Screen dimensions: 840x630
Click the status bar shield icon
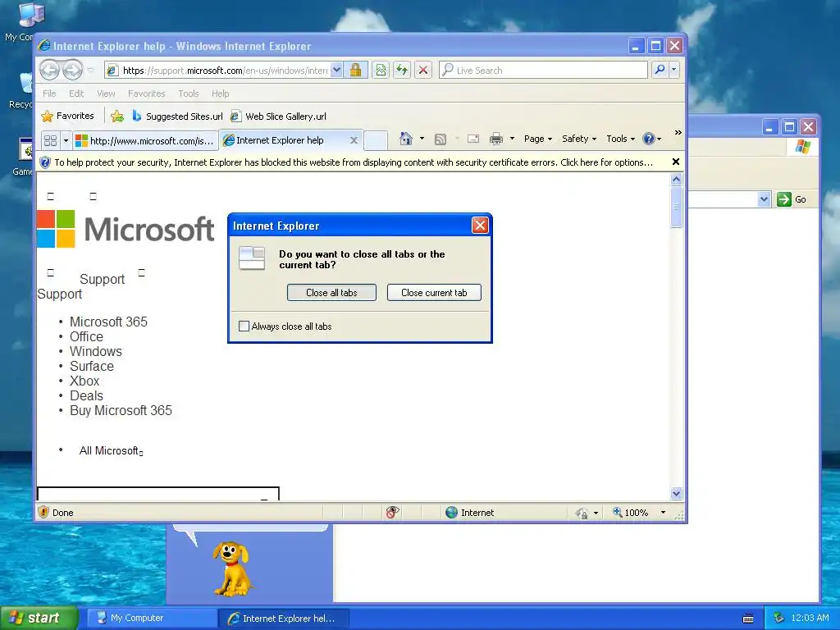[43, 512]
